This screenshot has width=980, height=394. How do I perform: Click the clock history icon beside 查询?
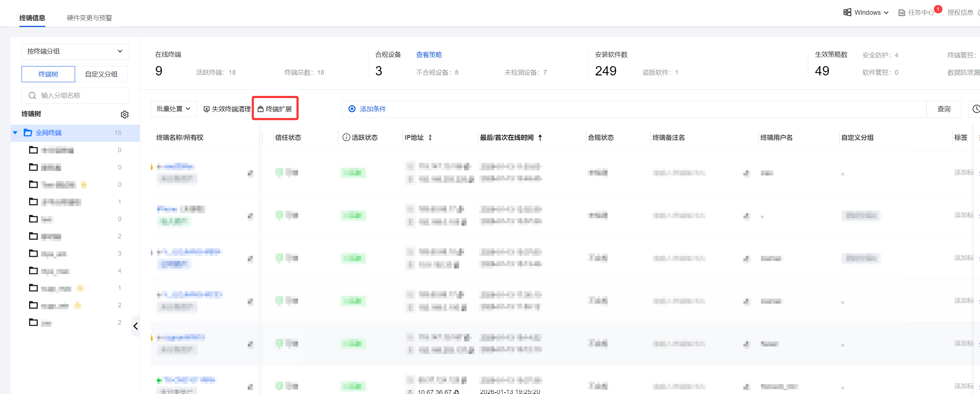pos(976,109)
